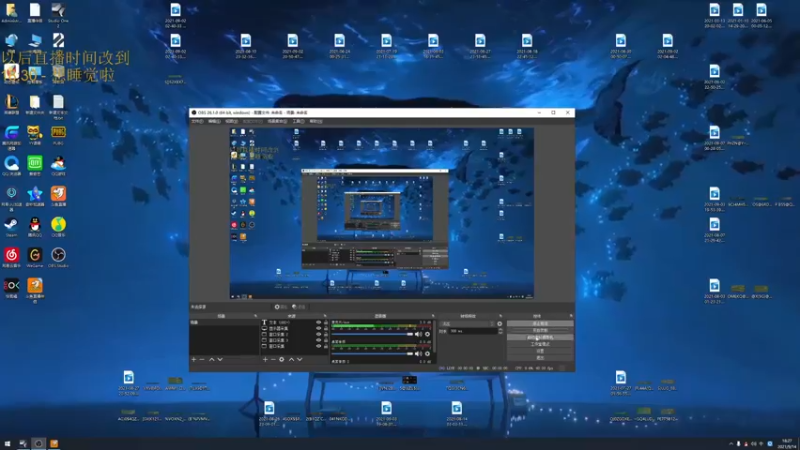Click the audio mixer vertical scrollbar
This screenshot has height=450, width=800.
[435, 337]
